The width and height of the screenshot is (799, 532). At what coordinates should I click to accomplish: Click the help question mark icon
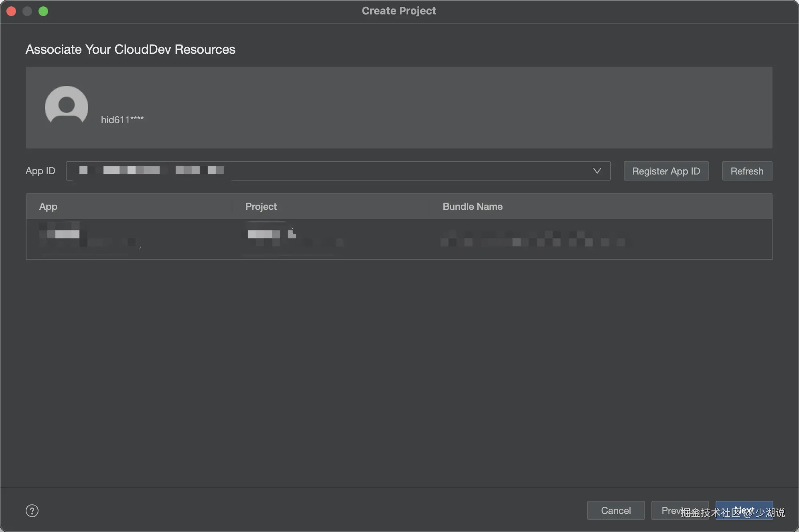click(x=32, y=511)
